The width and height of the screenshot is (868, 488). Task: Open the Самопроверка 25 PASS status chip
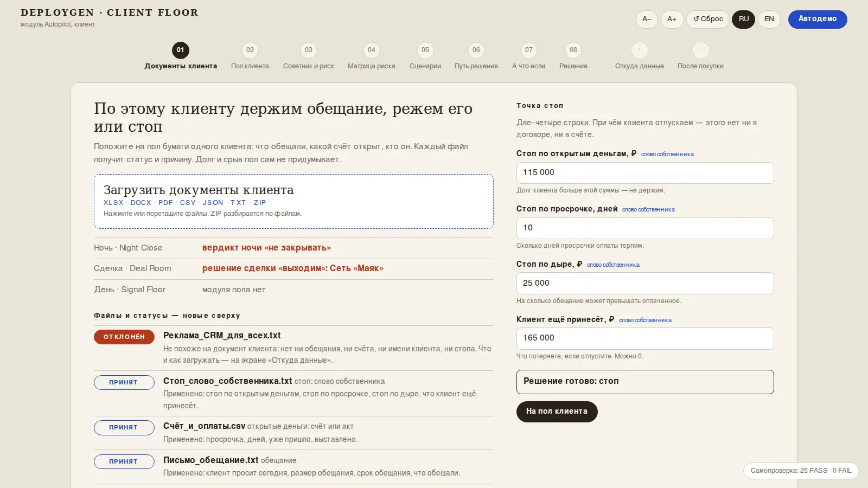tap(801, 471)
